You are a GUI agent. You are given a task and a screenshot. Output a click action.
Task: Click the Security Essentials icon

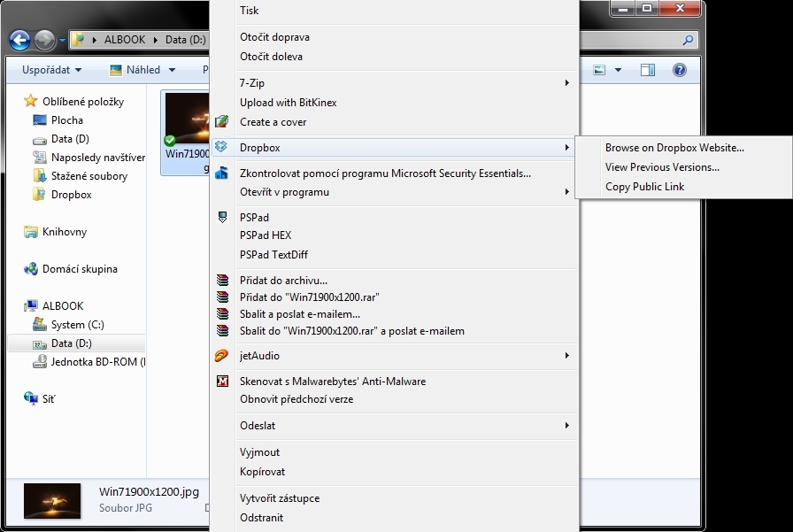click(x=221, y=173)
